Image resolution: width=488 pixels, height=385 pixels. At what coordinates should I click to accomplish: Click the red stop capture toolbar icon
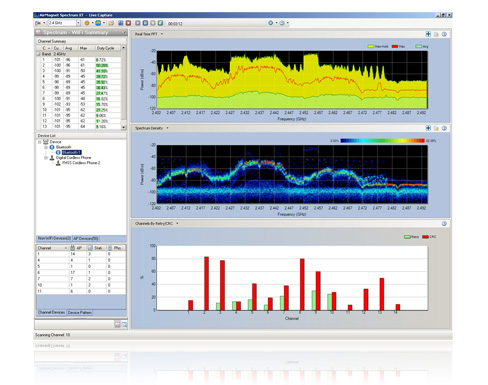coord(128,23)
